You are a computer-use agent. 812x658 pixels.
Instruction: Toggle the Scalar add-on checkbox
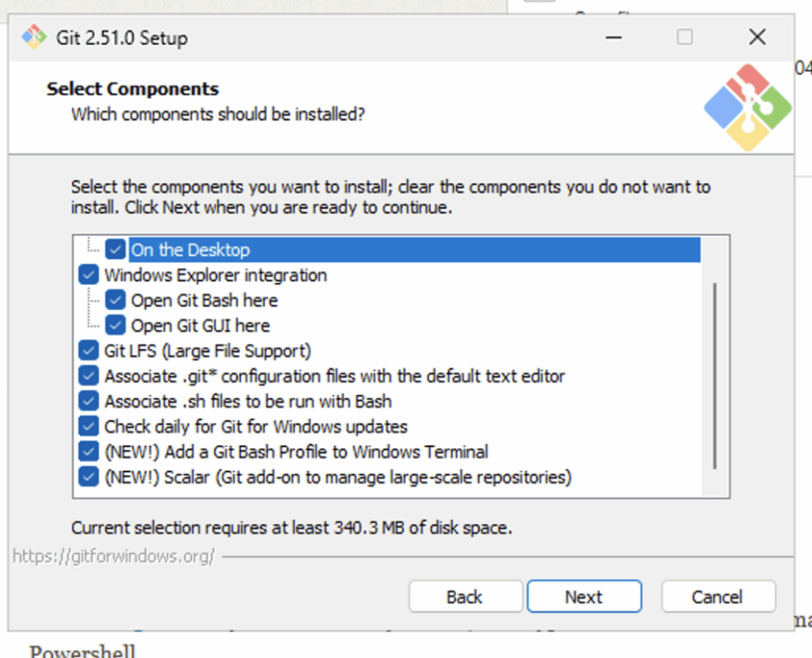click(89, 478)
